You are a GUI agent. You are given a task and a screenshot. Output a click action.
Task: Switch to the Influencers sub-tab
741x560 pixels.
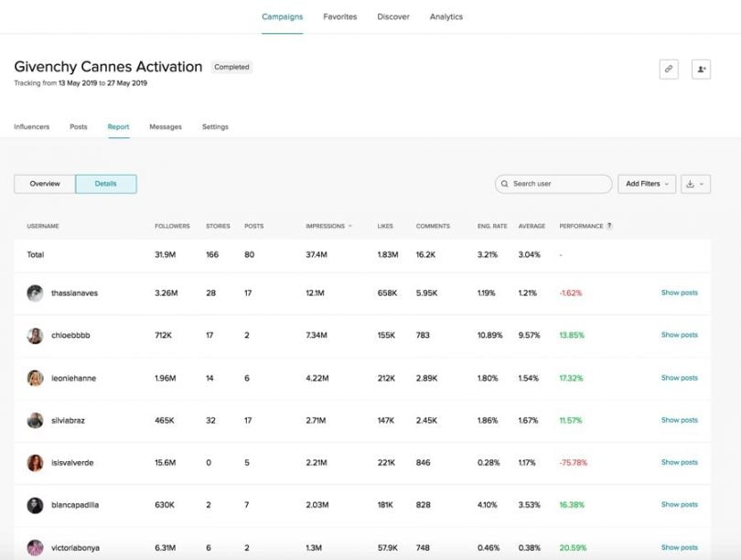click(x=32, y=126)
